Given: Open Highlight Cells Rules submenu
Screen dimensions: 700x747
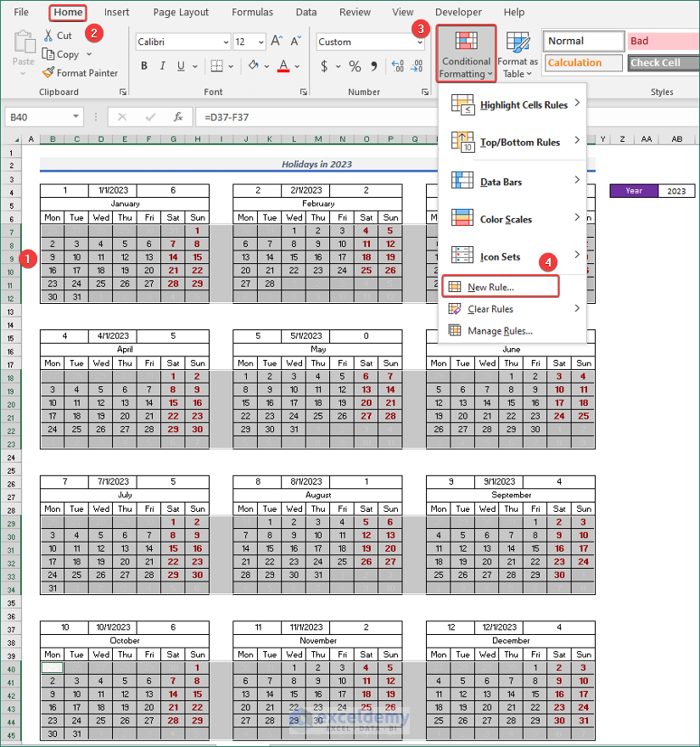Looking at the screenshot, I should [512, 104].
